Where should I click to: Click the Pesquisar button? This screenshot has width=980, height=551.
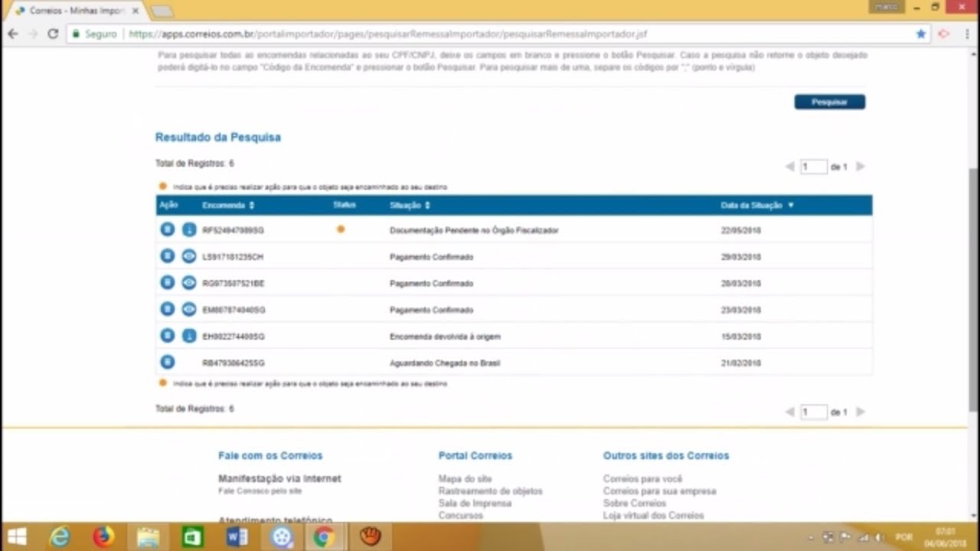pos(830,102)
